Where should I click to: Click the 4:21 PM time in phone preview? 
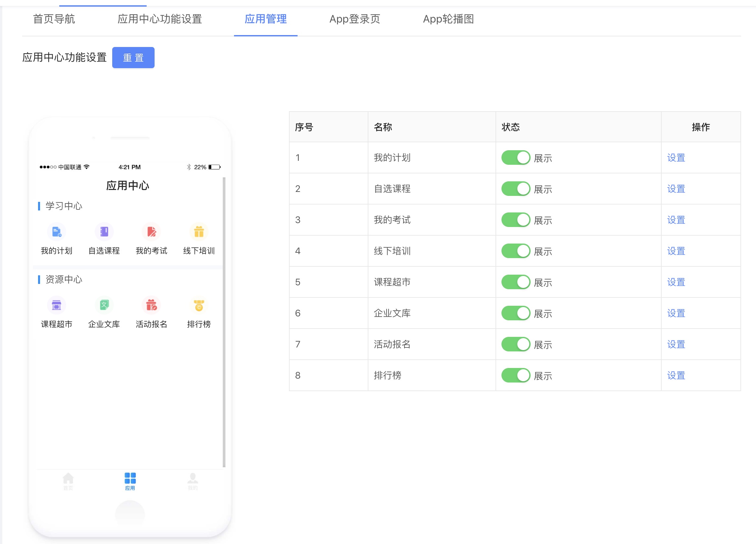coord(130,167)
